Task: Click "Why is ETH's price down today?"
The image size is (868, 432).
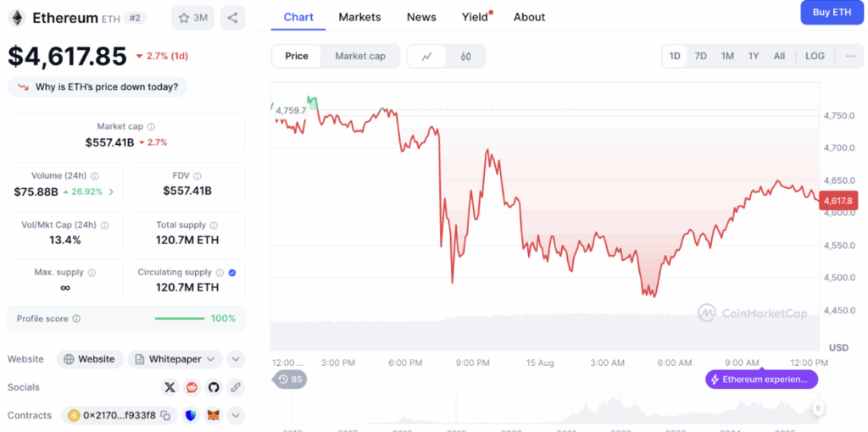Action: click(98, 87)
